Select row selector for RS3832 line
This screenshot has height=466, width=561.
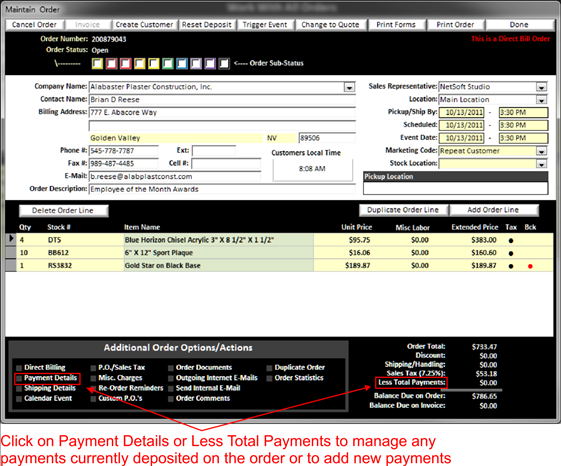point(11,266)
